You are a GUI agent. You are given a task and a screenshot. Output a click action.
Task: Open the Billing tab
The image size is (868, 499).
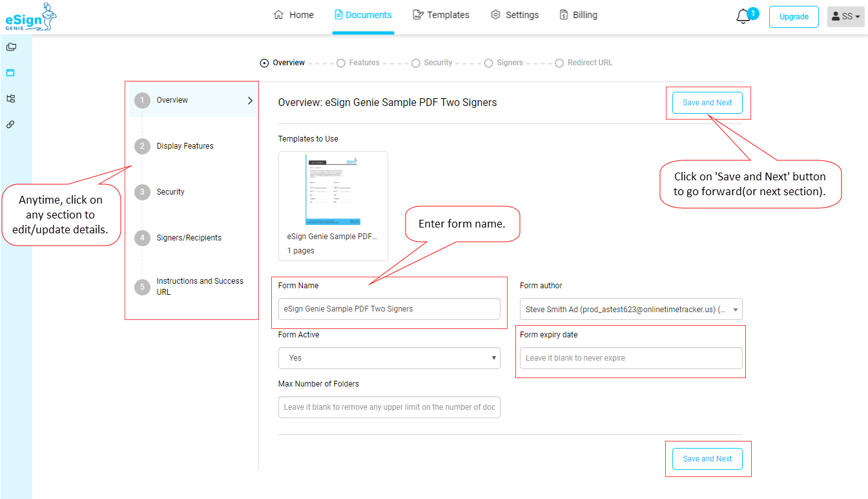[x=578, y=15]
